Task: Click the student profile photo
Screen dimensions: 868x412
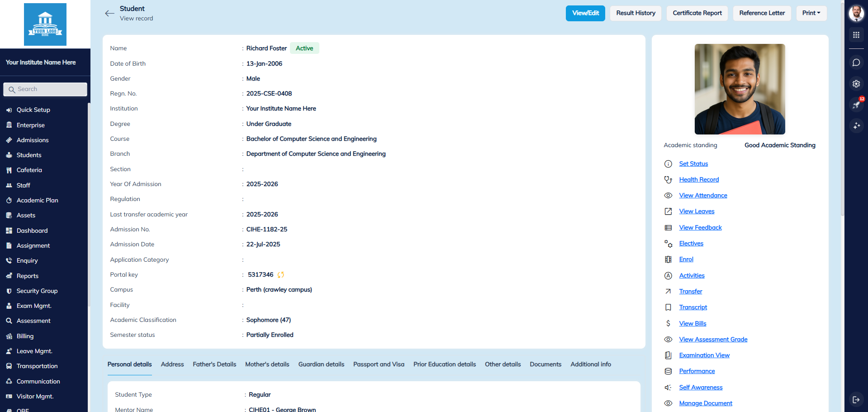Action: point(740,89)
